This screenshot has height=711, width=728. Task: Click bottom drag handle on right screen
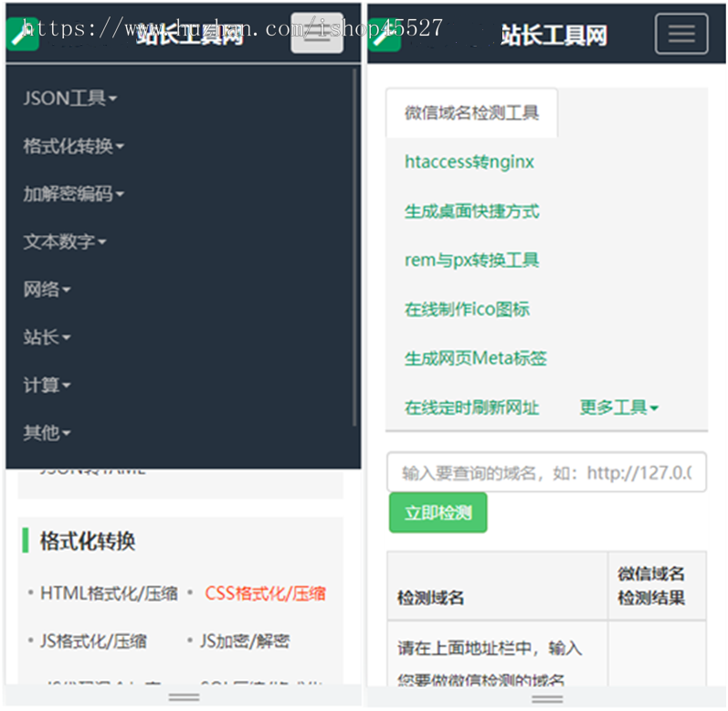[x=547, y=699]
